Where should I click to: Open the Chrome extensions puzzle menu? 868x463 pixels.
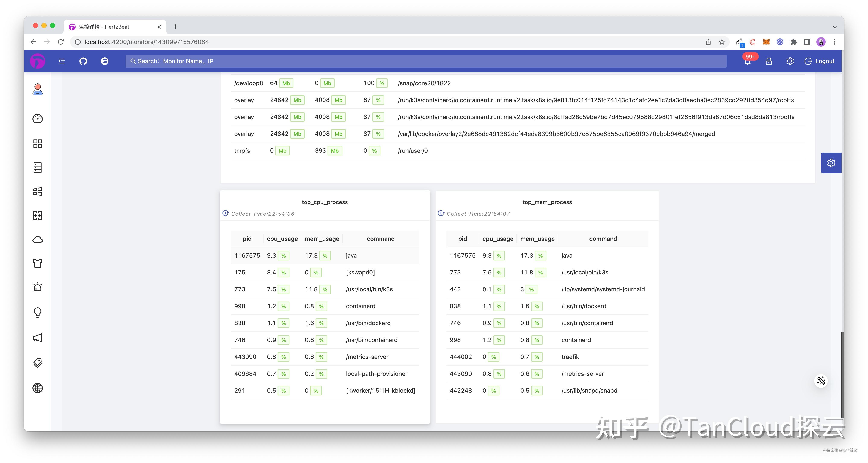click(794, 42)
